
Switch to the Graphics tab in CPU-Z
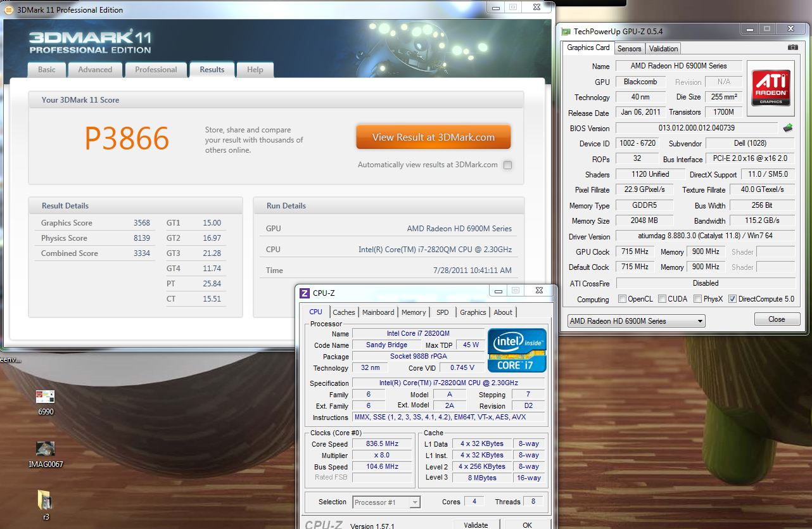tap(473, 312)
